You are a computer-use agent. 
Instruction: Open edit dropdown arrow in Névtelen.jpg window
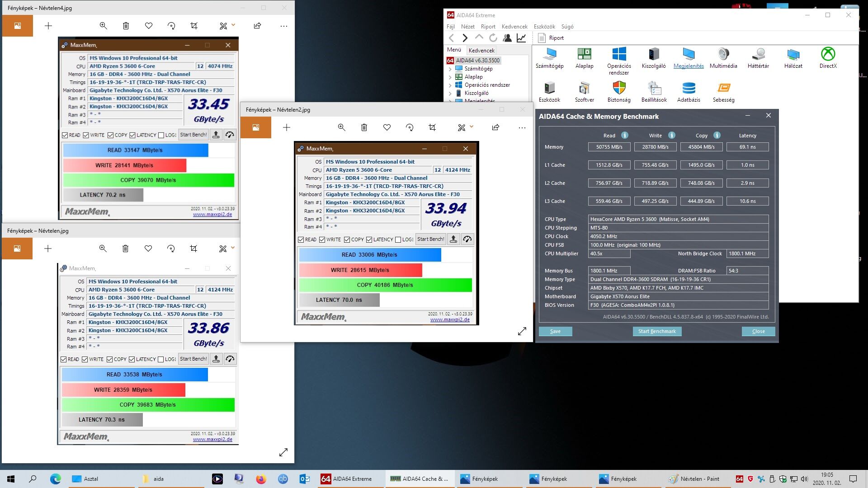pos(233,248)
